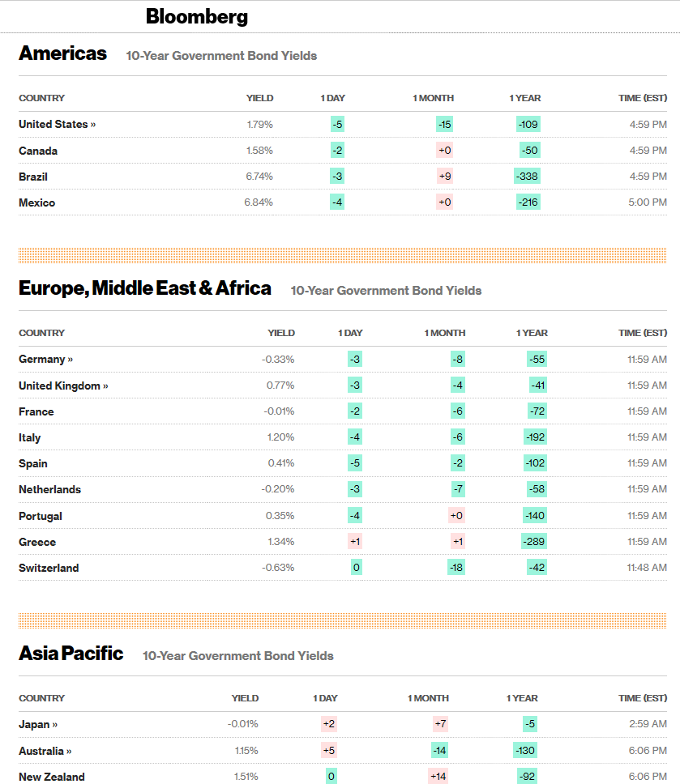The image size is (680, 784).
Task: Select the Asia Pacific heading
Action: [71, 654]
